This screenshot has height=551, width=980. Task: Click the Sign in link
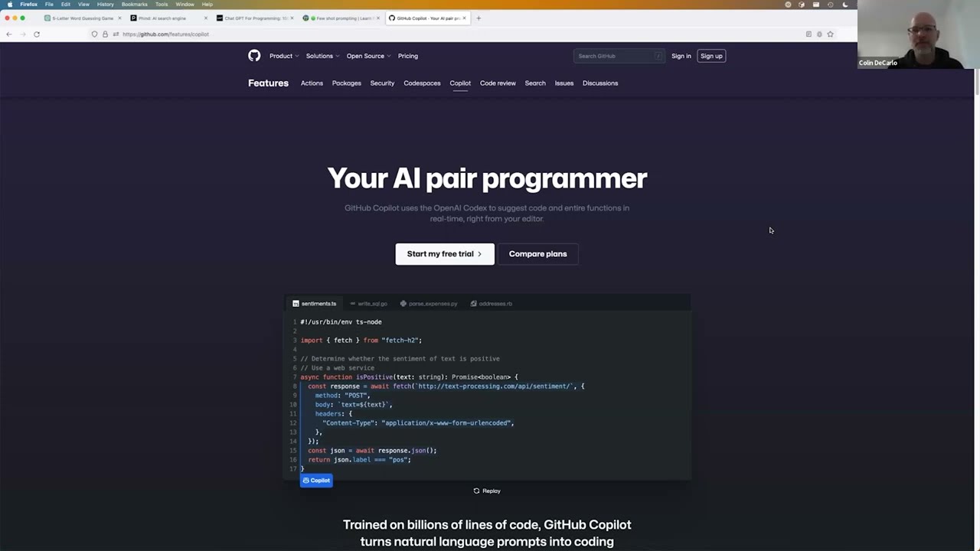pos(681,56)
